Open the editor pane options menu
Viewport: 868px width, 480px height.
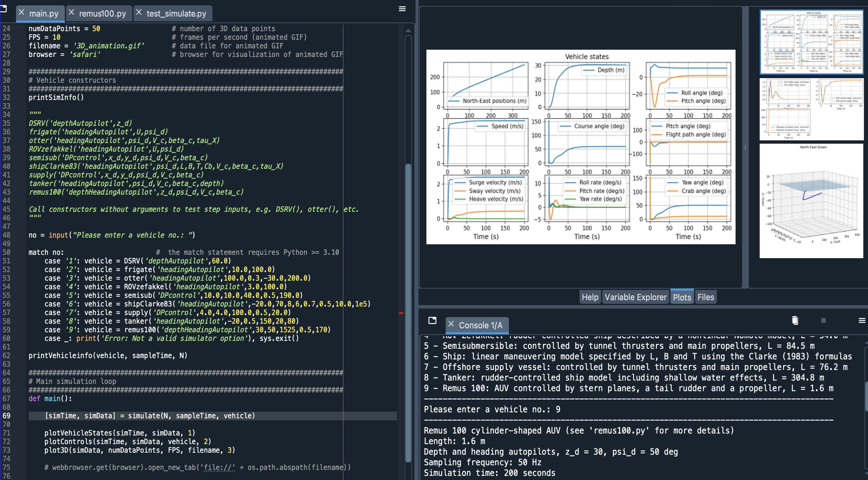[x=402, y=9]
